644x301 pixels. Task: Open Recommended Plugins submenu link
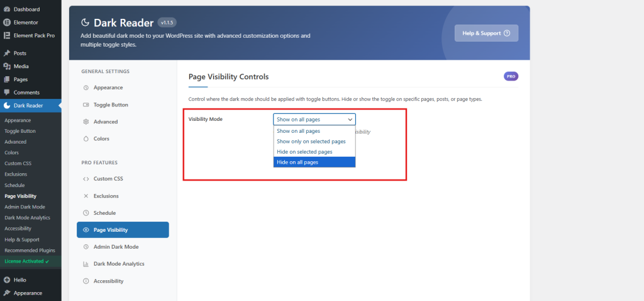pos(30,250)
